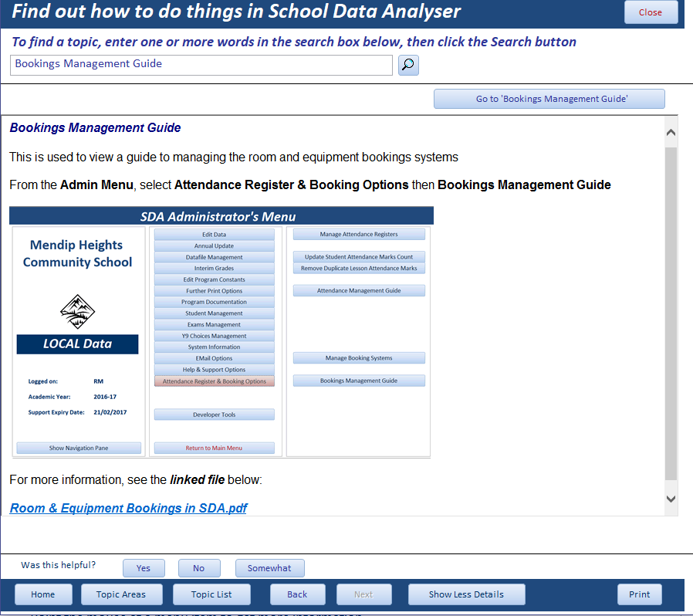The height and width of the screenshot is (616, 693).
Task: Go to the Home page
Action: [x=43, y=594]
